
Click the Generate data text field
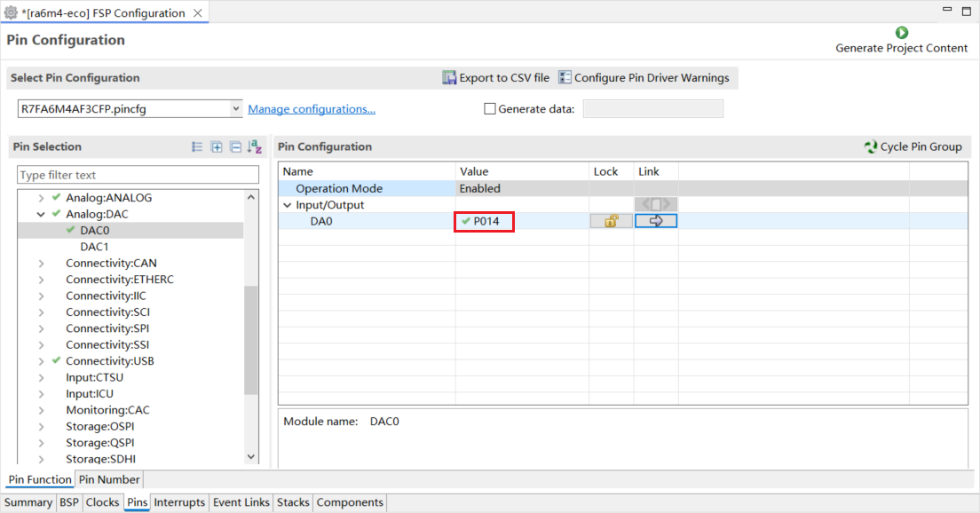652,108
